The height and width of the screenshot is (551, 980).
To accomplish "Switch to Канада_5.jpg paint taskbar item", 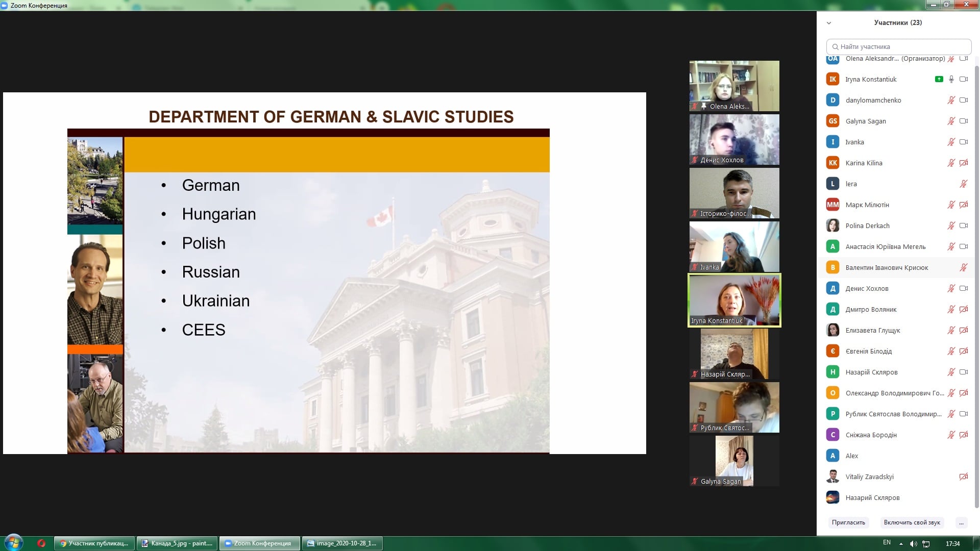I will 177,543.
